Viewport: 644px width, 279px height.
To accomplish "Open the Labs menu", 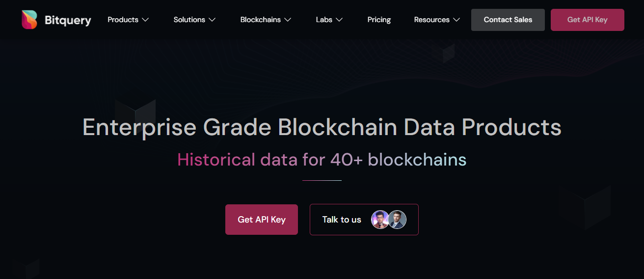I will pyautogui.click(x=324, y=20).
